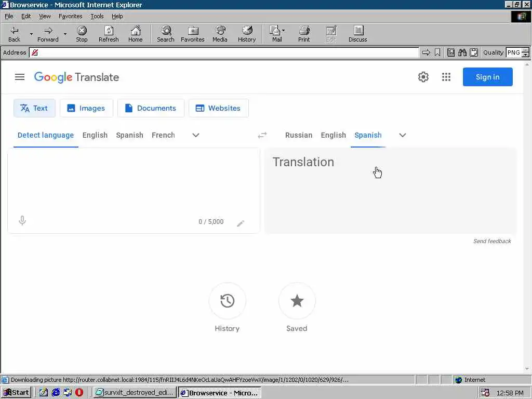This screenshot has width=532, height=399.
Task: Print the page using Print icon
Action: point(304,34)
